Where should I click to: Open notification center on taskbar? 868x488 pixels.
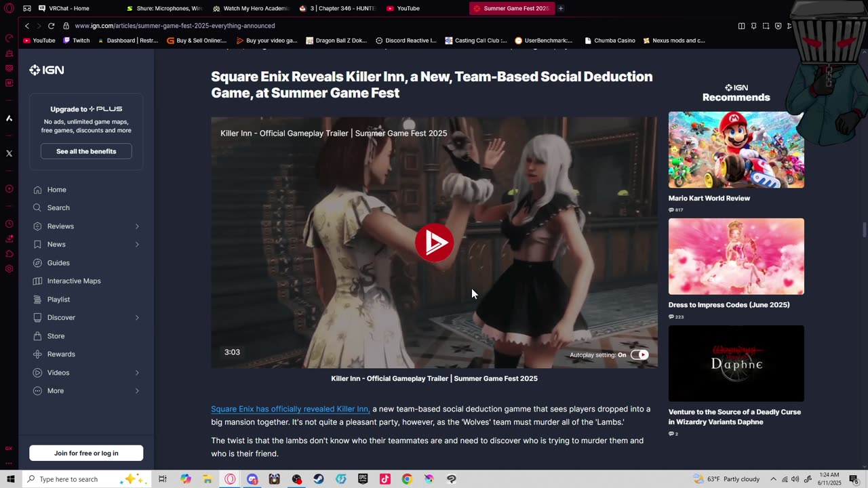click(x=854, y=479)
